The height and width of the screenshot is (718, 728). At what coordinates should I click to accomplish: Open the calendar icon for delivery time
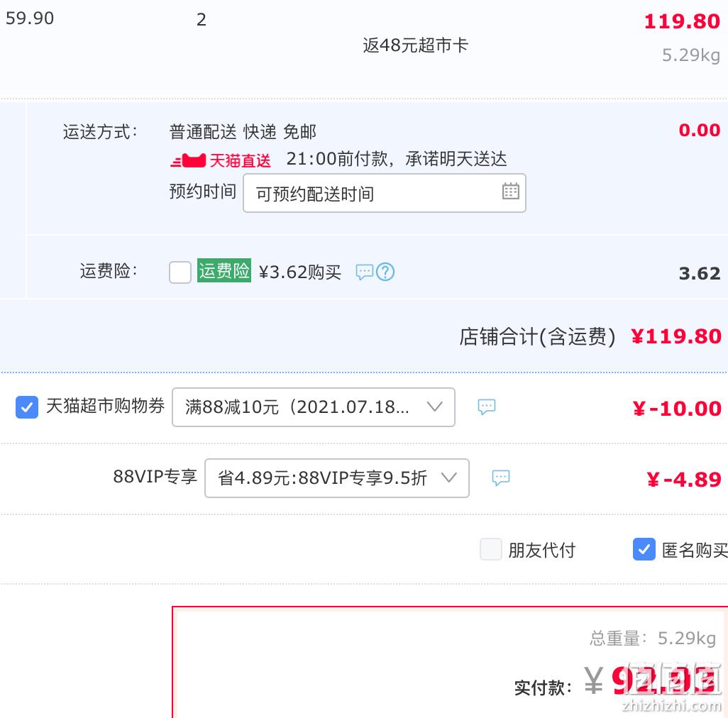tap(510, 191)
